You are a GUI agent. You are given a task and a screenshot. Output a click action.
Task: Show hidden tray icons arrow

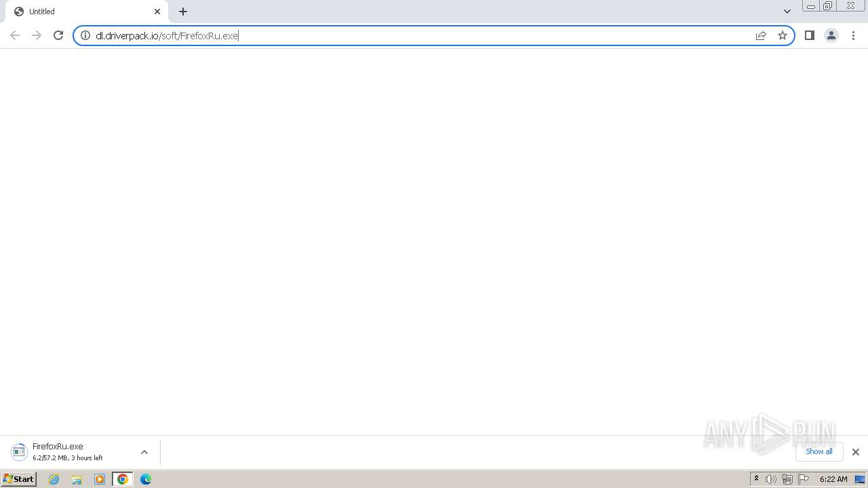pos(757,479)
